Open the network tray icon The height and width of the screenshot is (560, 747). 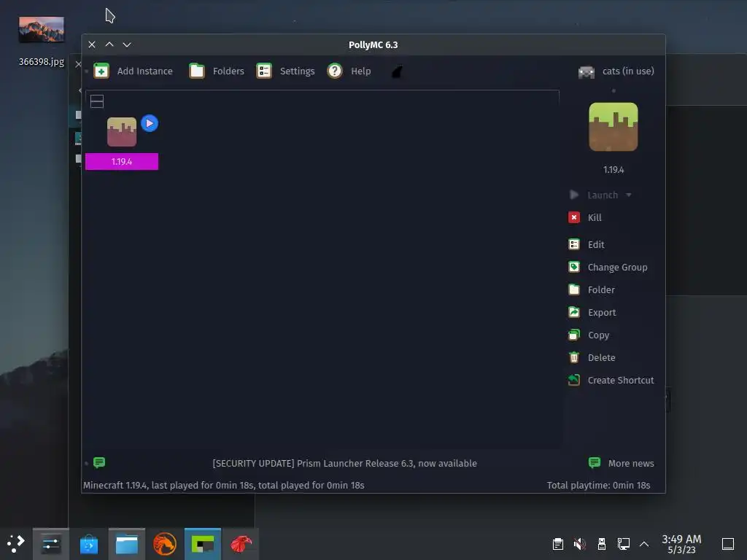623,544
